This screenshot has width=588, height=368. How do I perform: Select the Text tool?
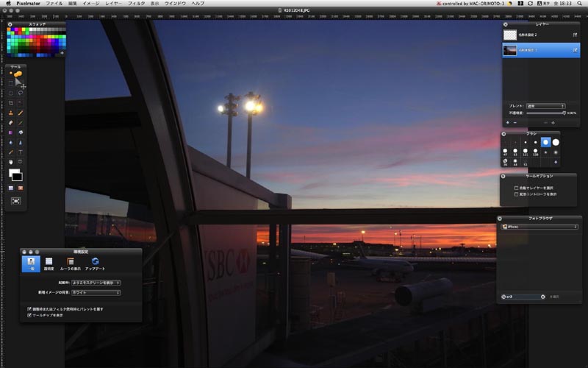click(x=21, y=152)
